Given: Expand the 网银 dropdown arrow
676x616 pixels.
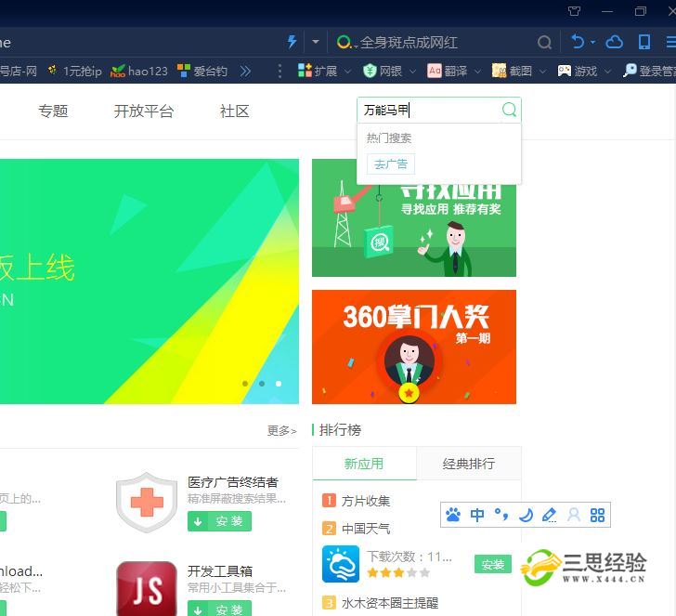Looking at the screenshot, I should pyautogui.click(x=412, y=72).
